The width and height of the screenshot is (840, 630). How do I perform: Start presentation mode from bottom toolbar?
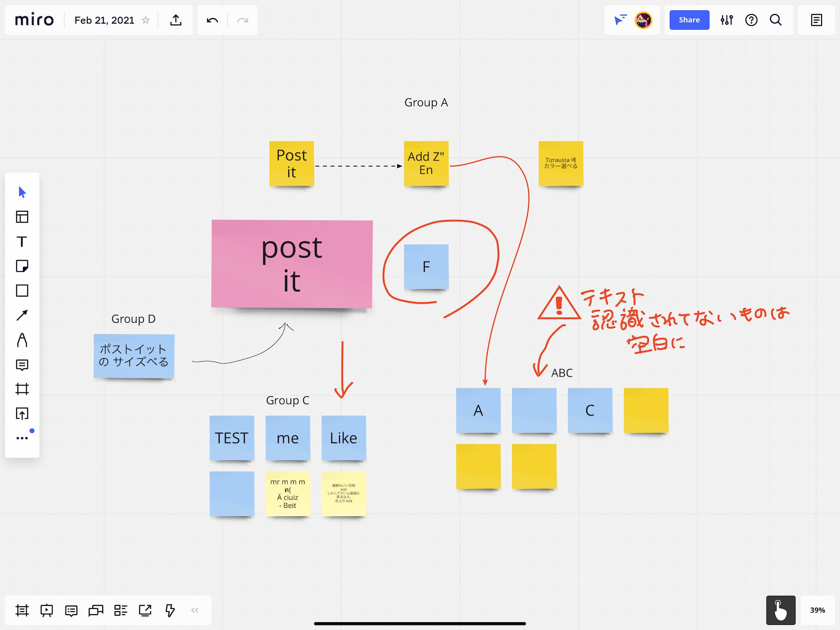pos(46,610)
